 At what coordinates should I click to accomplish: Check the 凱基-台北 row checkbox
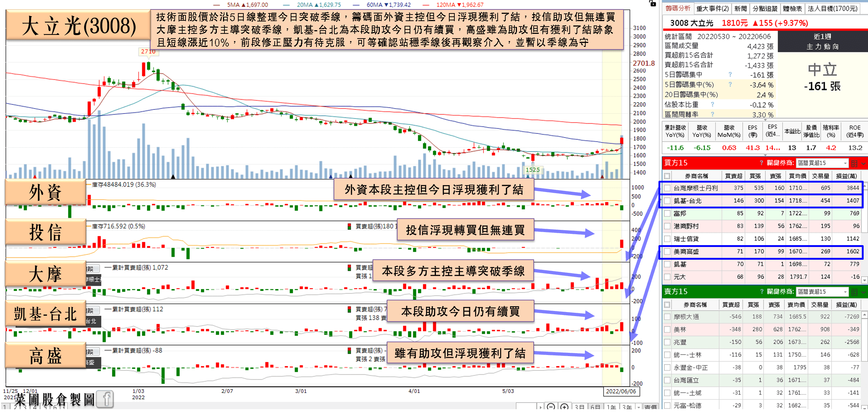pos(667,201)
